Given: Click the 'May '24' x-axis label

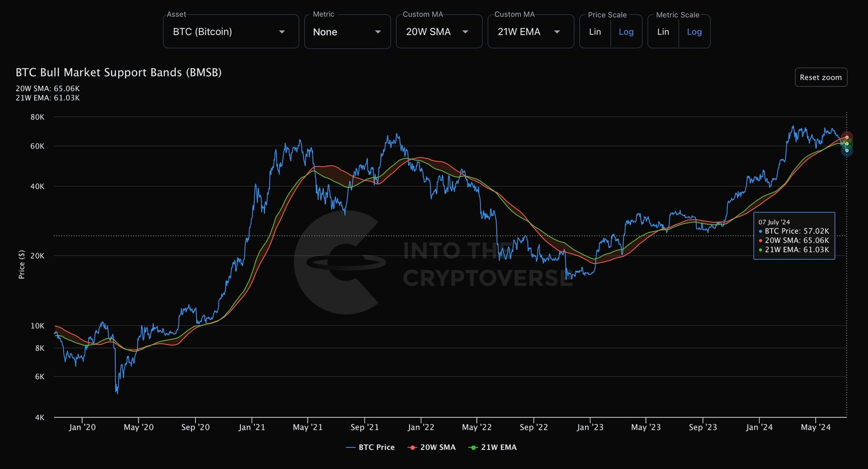Looking at the screenshot, I should (815, 427).
